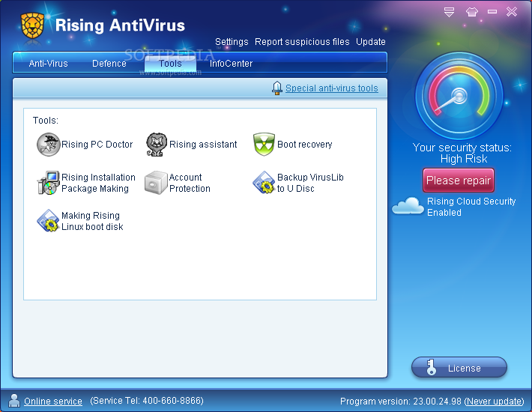Close the Rising AntiVirus window

click(x=512, y=12)
